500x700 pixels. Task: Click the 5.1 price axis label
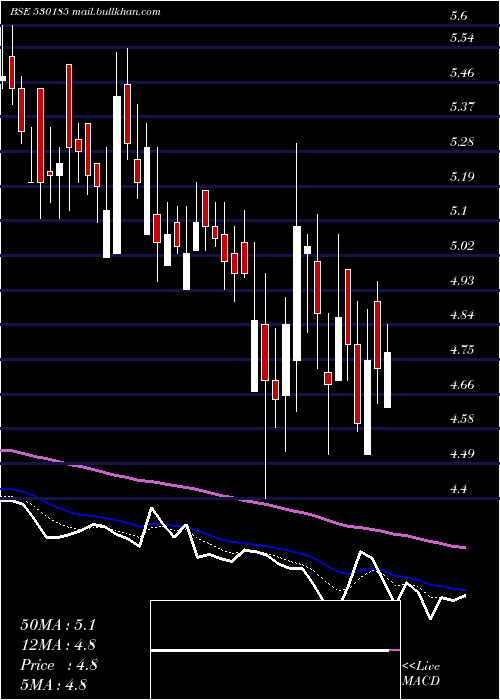(458, 211)
